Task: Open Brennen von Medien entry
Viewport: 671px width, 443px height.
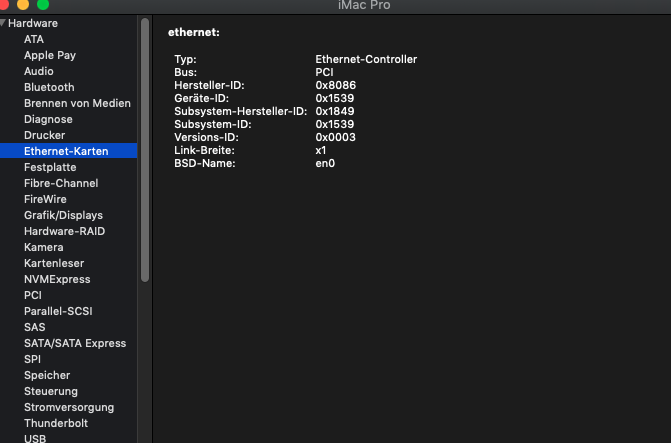Action: coord(77,103)
